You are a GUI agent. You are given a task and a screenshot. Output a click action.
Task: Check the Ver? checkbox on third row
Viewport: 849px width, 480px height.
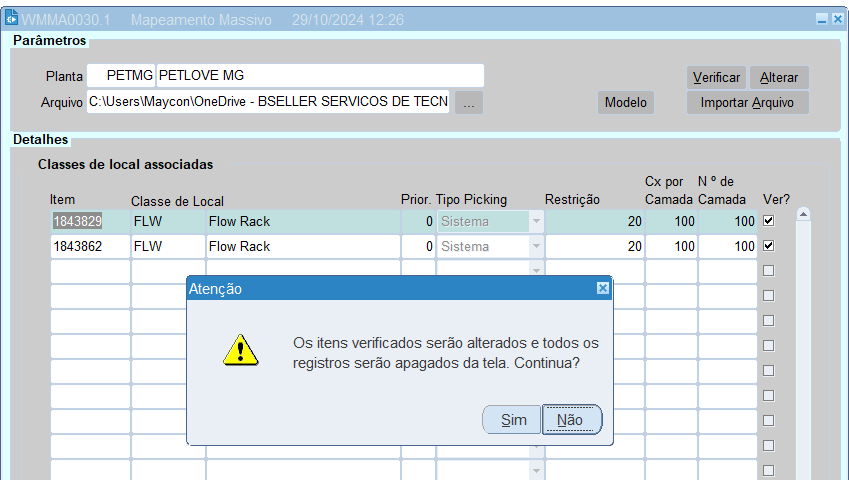(768, 271)
